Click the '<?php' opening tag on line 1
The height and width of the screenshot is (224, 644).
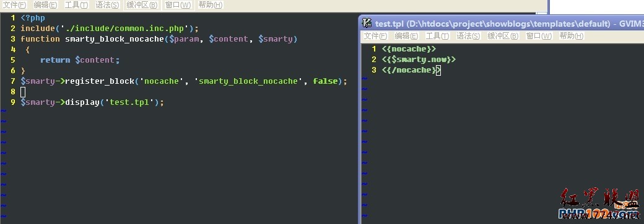tap(33, 18)
